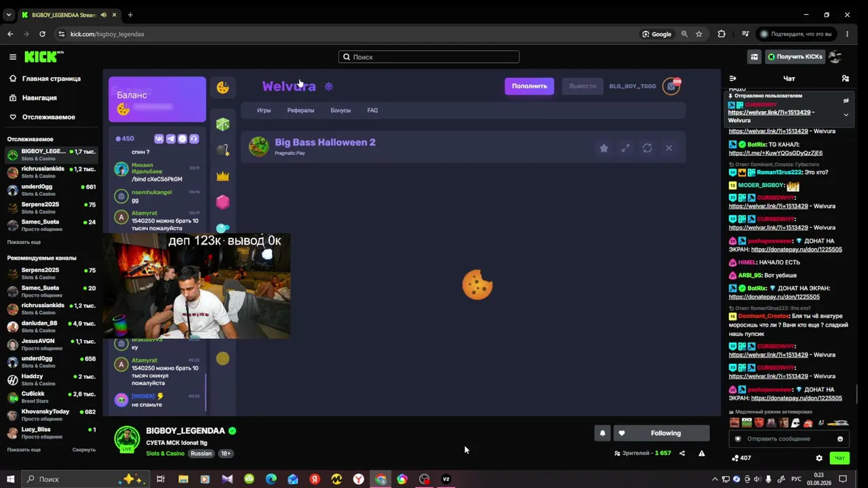Select the Russian language tag
This screenshot has width=868, height=488.
(201, 453)
